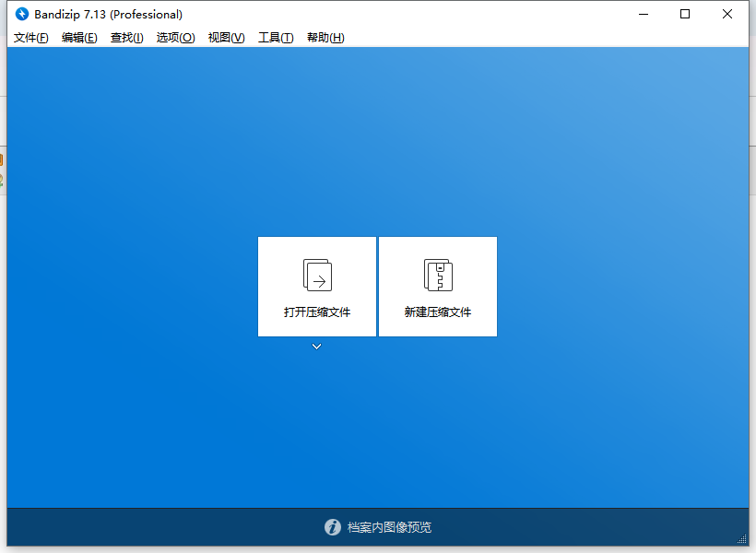Click the 档案内图像预览 text link
Screen dimensions: 756x553
[x=389, y=527]
